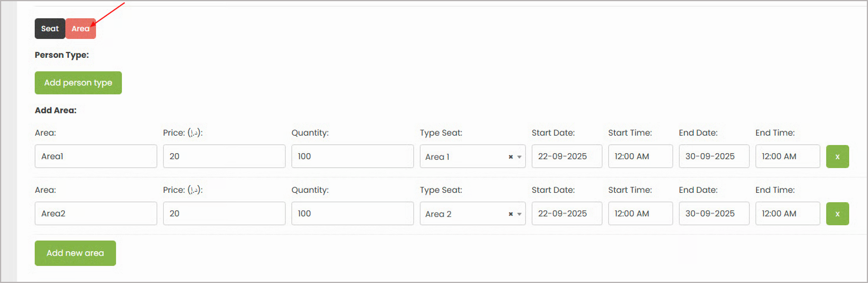
Task: Click the Add new area button
Action: pos(75,253)
